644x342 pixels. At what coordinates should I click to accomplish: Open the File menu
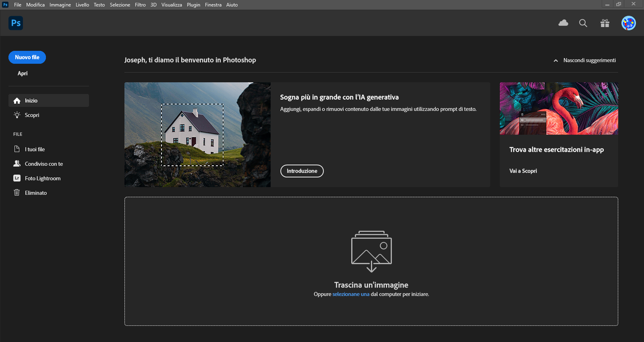coord(18,5)
